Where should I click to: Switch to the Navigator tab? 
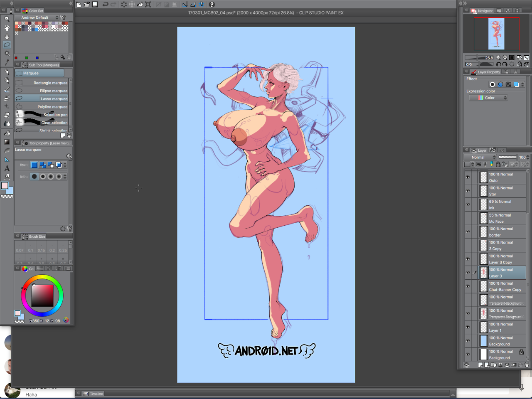click(482, 11)
